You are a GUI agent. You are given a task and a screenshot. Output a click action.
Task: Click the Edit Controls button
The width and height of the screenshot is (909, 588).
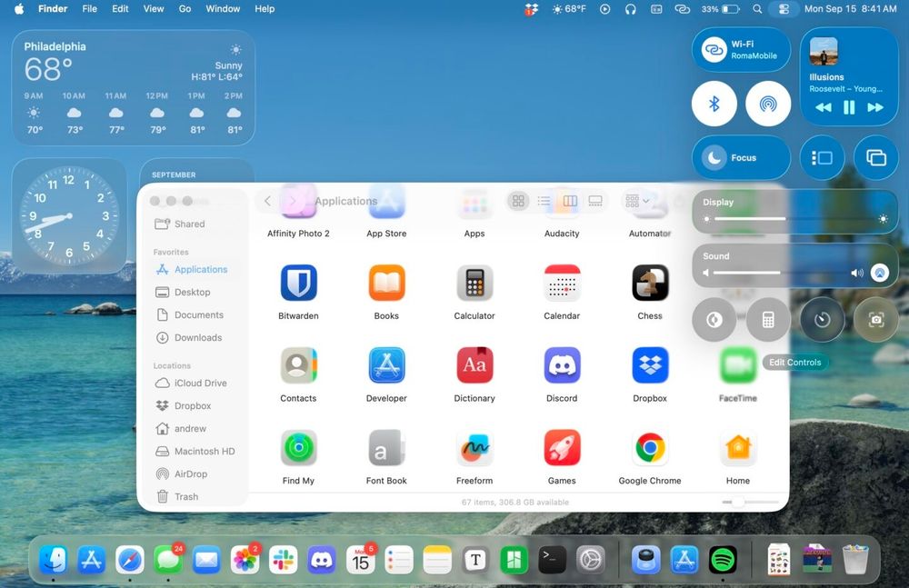tap(794, 362)
